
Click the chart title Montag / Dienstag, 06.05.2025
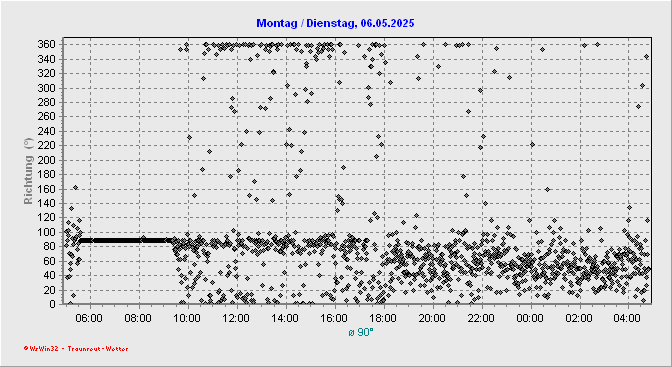point(335,23)
